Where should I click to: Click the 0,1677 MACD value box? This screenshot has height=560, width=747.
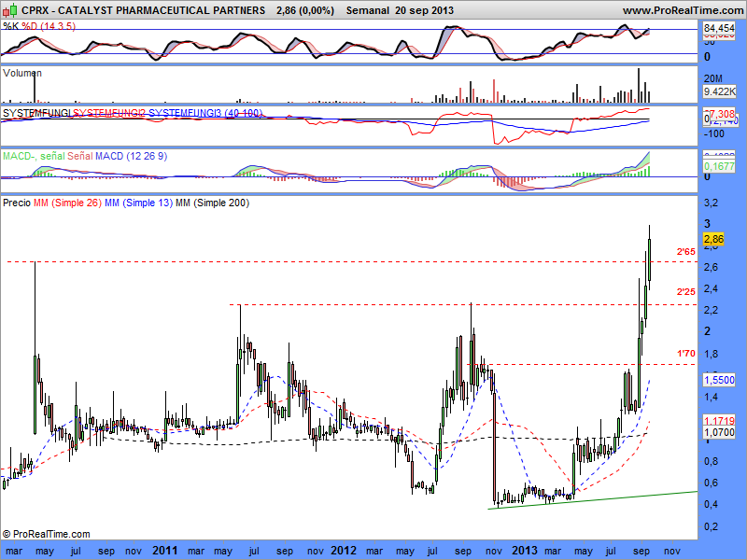coord(719,166)
